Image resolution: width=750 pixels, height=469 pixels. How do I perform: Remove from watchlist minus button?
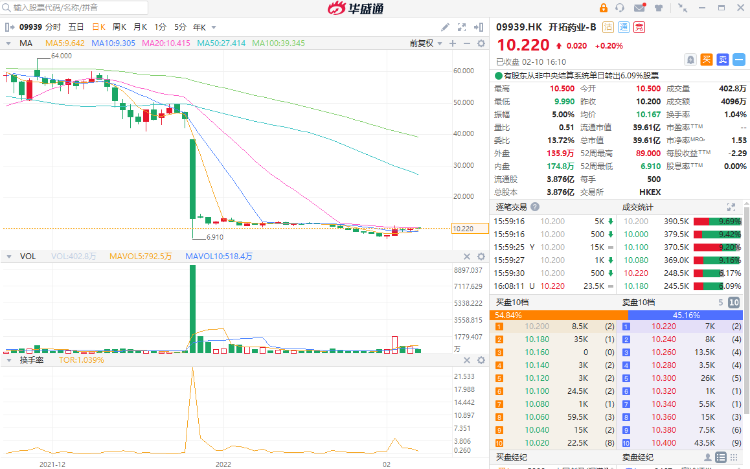click(739, 60)
